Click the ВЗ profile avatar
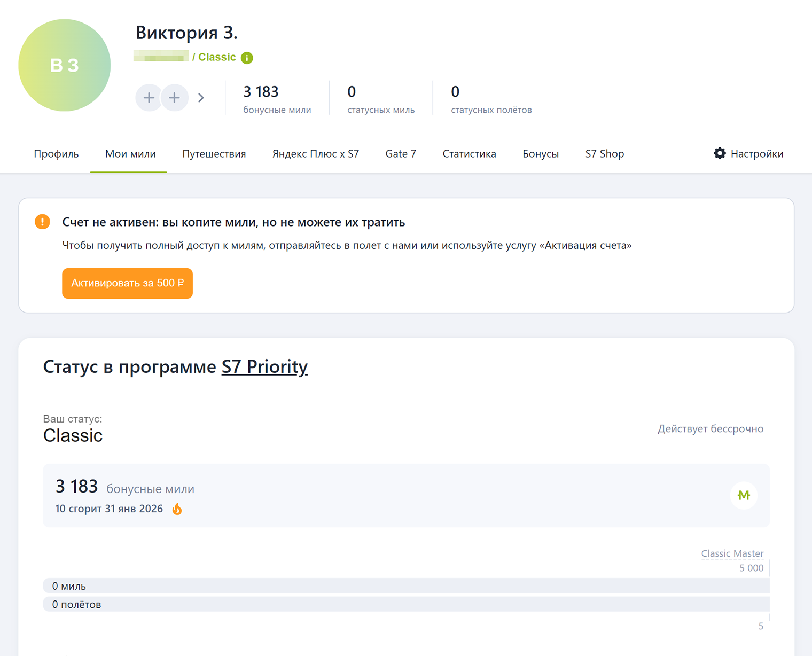 [65, 65]
